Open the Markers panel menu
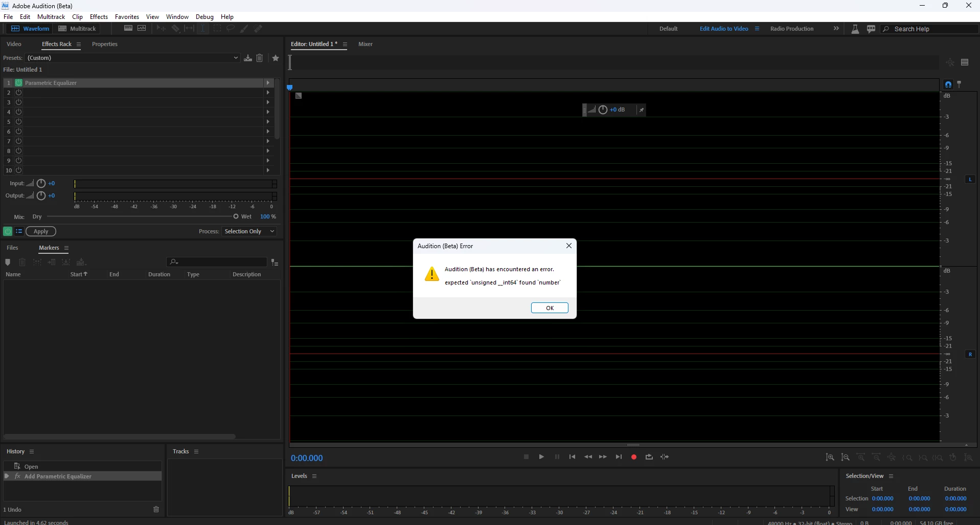Screen dimensions: 980x525 [66, 248]
